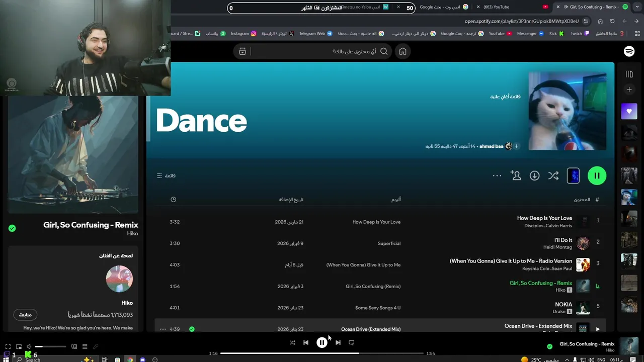
Task: Sort by the album column header
Action: pyautogui.click(x=396, y=200)
